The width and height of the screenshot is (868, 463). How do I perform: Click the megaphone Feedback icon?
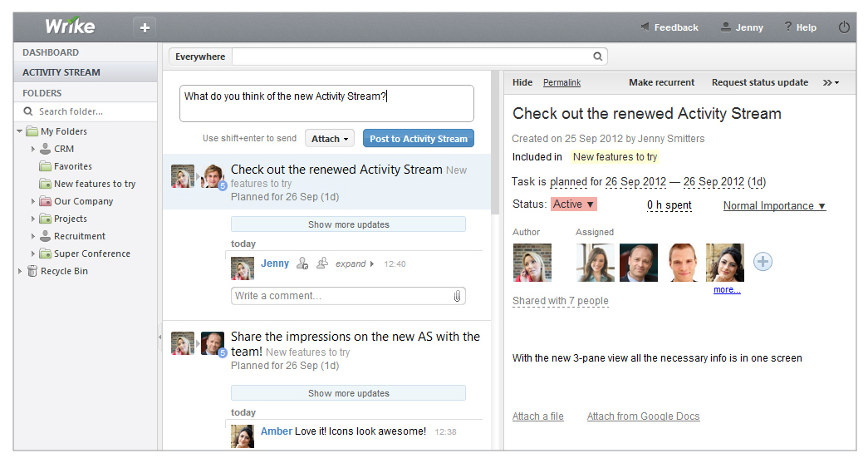[x=645, y=27]
